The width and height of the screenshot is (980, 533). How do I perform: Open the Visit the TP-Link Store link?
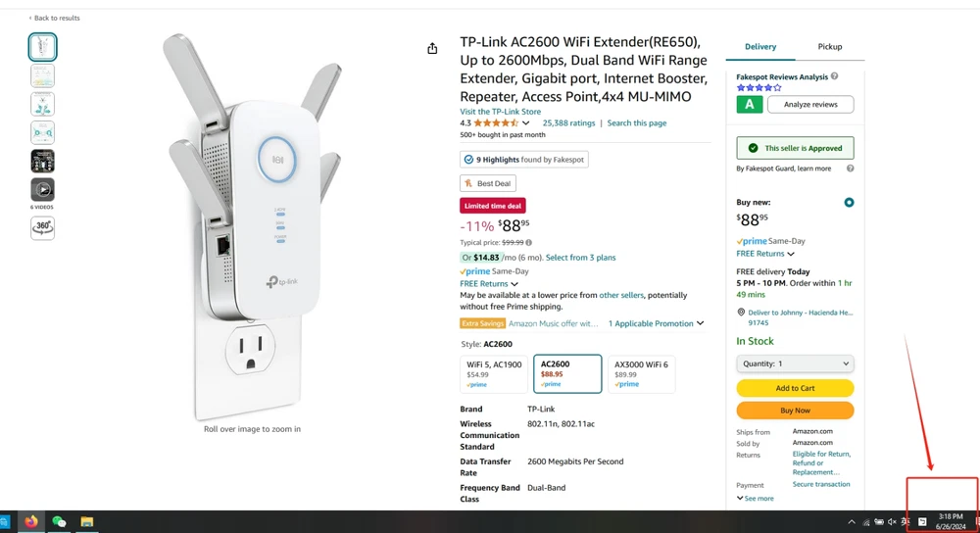point(500,112)
